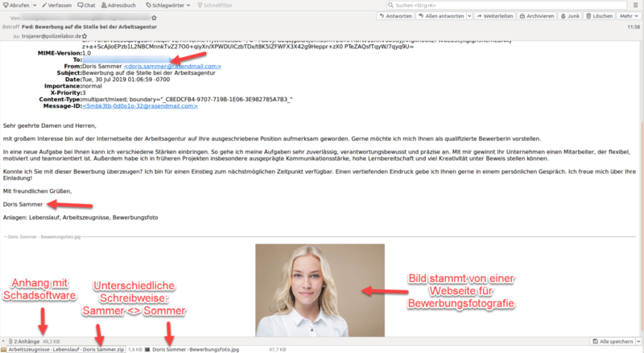
Task: Select attachment Doris Sommer - Bewerbungsfoto.jpg
Action: pyautogui.click(x=196, y=350)
